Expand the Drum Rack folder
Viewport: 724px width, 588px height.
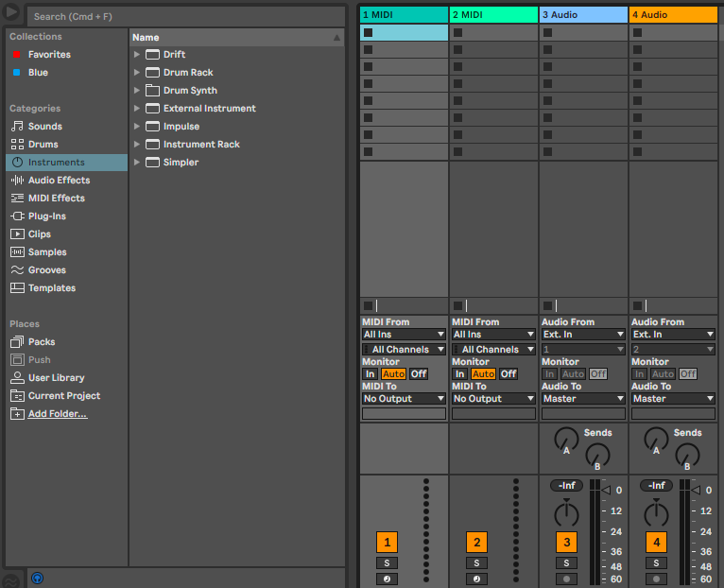[137, 73]
